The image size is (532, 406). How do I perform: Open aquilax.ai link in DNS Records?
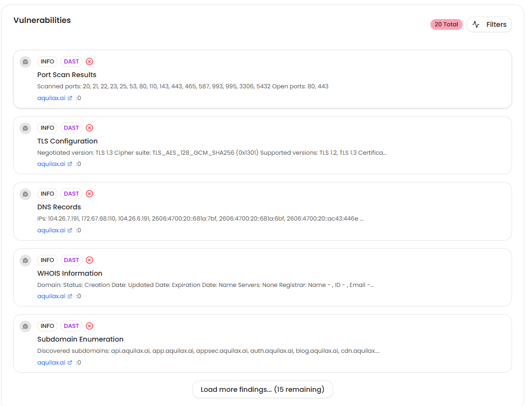pyautogui.click(x=51, y=230)
